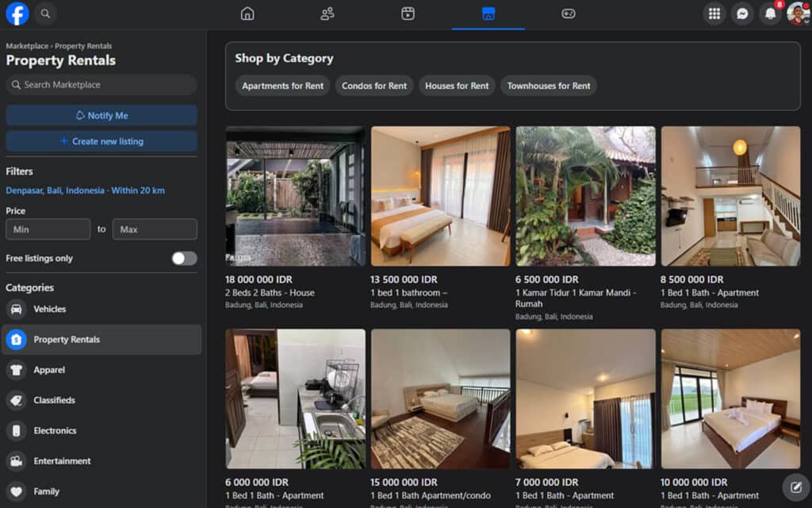
Task: Click the '15 000 000 IDR' price text
Action: (x=404, y=482)
